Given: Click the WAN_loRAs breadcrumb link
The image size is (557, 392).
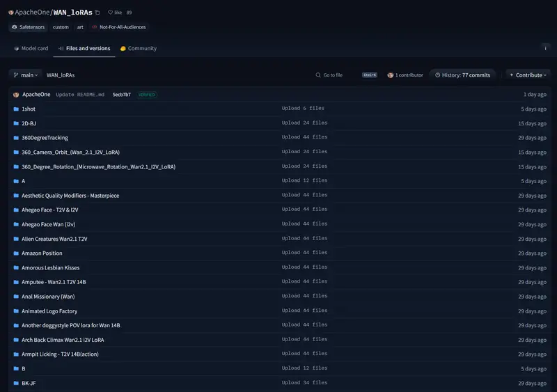Looking at the screenshot, I should (x=61, y=75).
